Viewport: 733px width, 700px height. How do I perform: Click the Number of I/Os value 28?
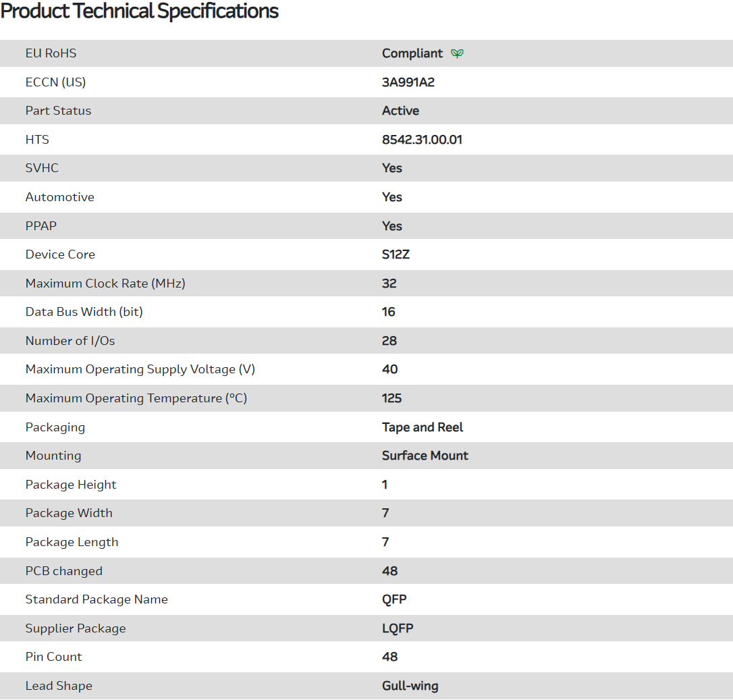tap(389, 341)
